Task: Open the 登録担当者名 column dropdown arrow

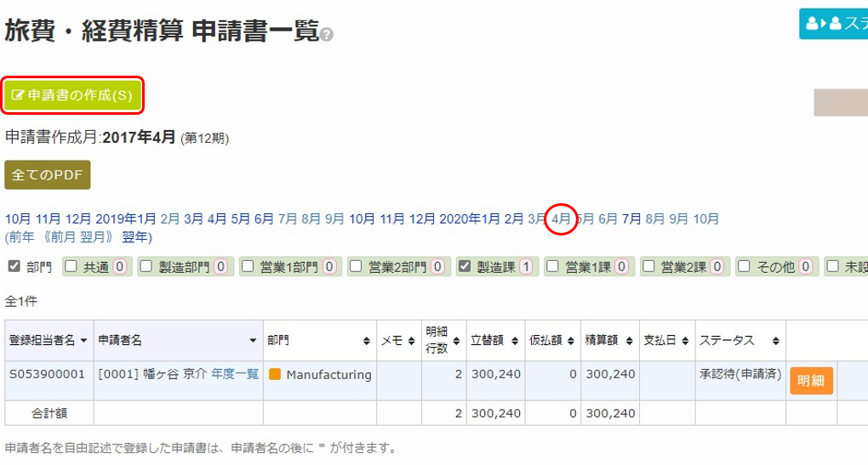Action: point(83,341)
